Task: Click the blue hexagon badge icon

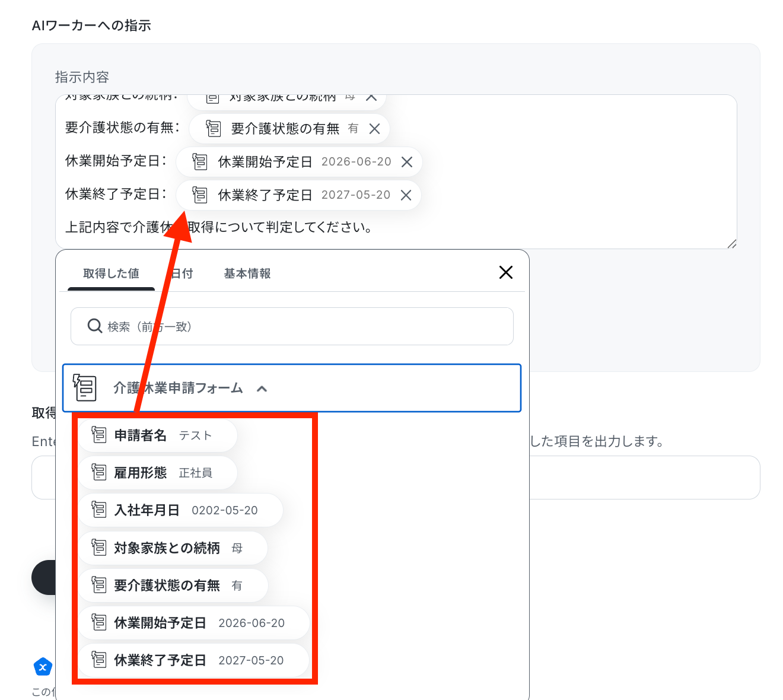Action: coord(43,667)
